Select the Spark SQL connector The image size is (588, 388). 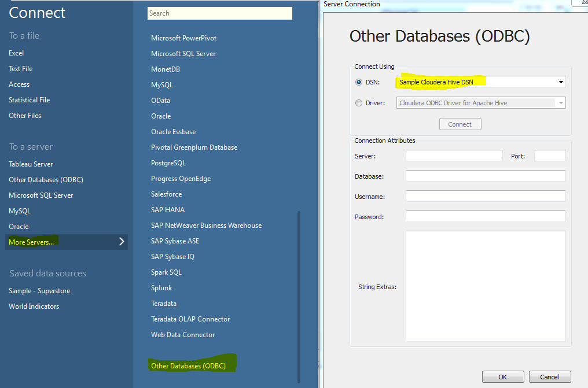tap(166, 272)
